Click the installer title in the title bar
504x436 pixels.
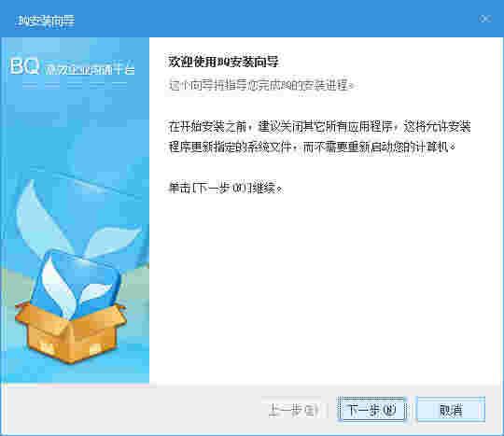[45, 21]
